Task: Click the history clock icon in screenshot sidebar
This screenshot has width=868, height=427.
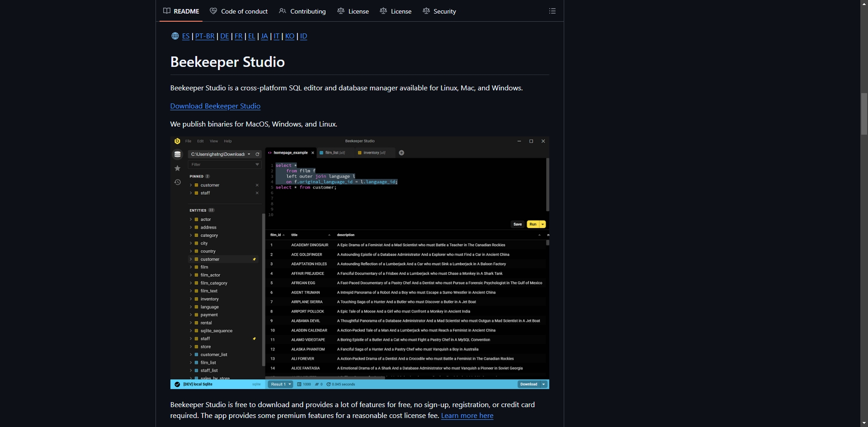Action: (178, 182)
